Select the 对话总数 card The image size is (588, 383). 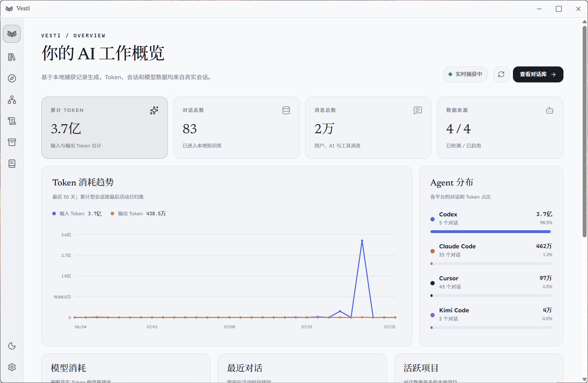coord(236,128)
